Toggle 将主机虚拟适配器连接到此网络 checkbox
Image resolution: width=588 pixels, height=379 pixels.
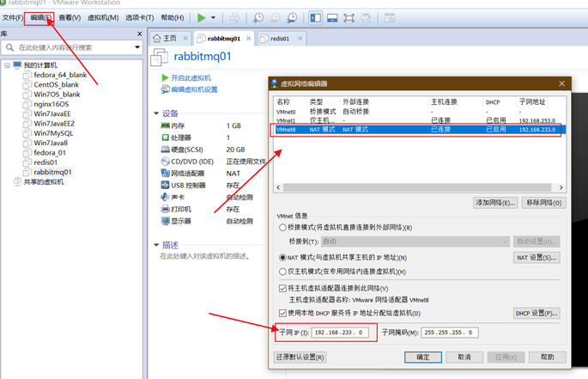[x=282, y=289]
